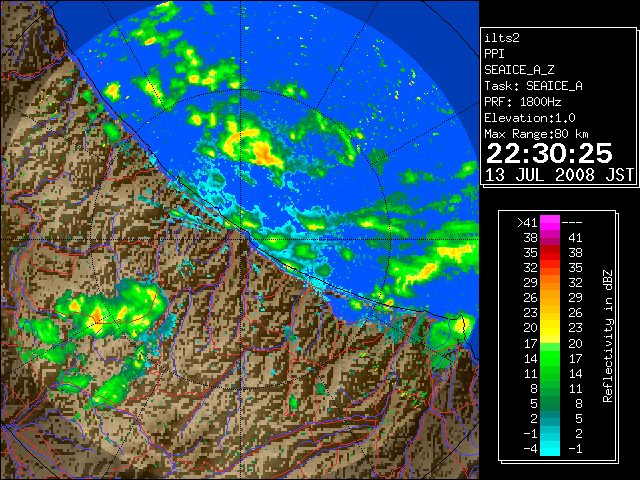Click the "PRF: 1800Hz" text
The height and width of the screenshot is (480, 640).
[x=522, y=102]
